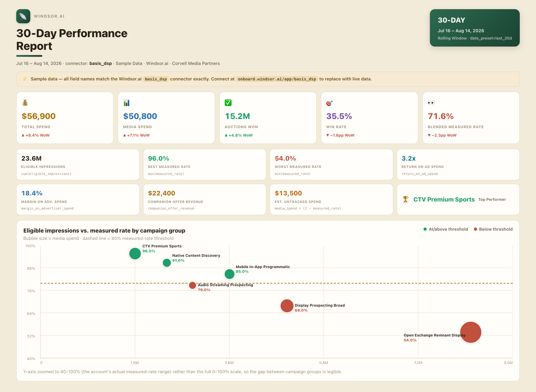The height and width of the screenshot is (392, 536).
Task: Click the basis_dsp connector code tag in banner
Action: [x=156, y=79]
